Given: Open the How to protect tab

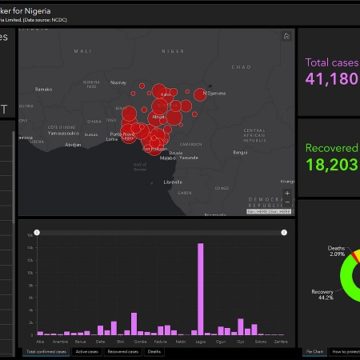Looking at the screenshot, I should 345,352.
